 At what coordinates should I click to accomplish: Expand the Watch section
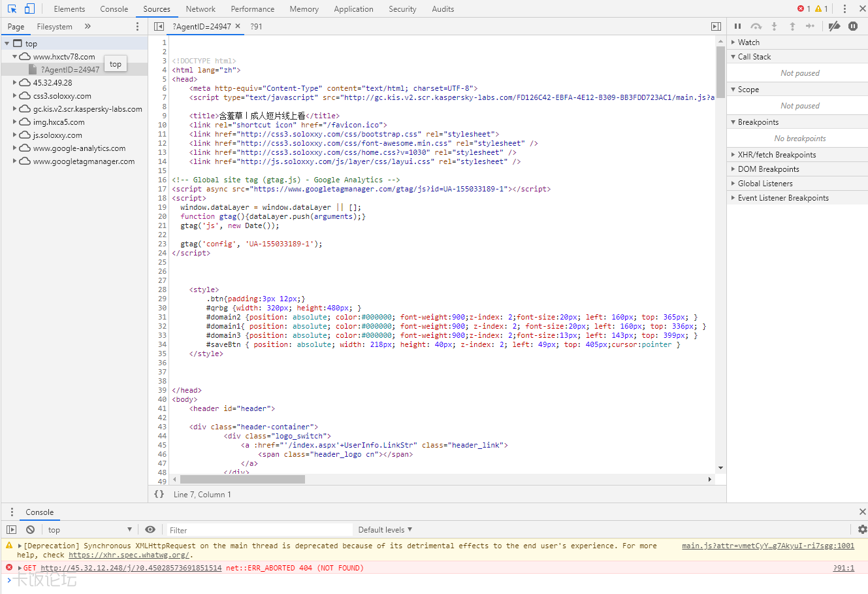797,42
